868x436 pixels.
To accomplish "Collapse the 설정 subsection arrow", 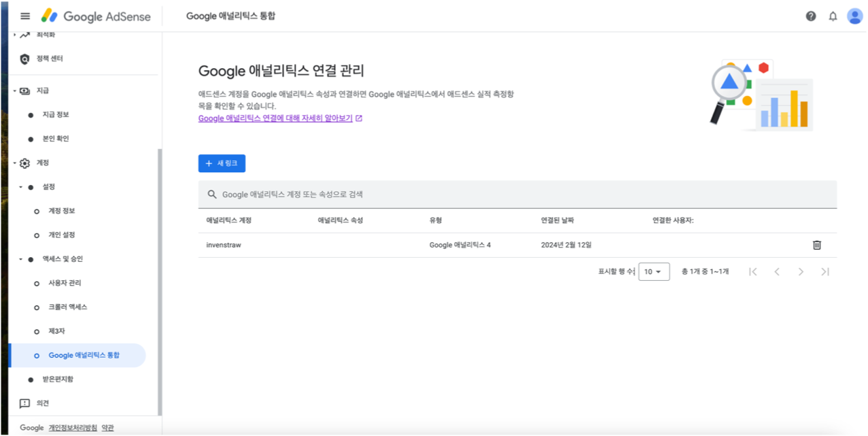I will coord(20,187).
